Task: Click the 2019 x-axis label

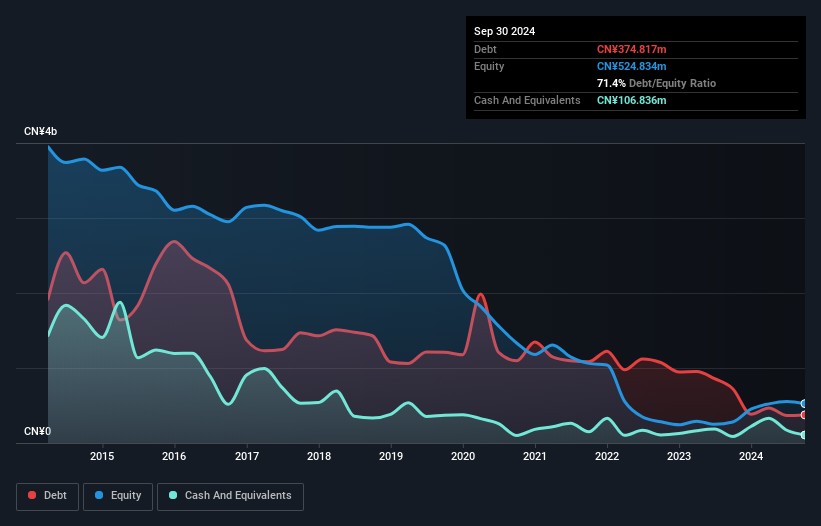Action: point(391,456)
